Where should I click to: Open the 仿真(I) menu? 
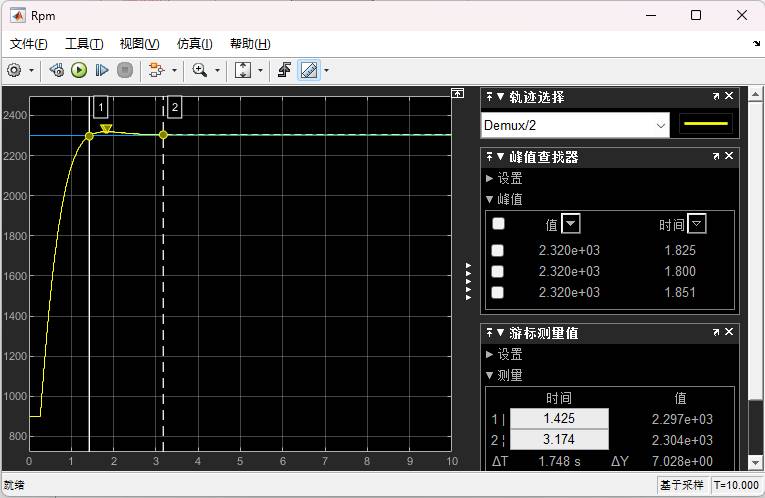tap(194, 44)
